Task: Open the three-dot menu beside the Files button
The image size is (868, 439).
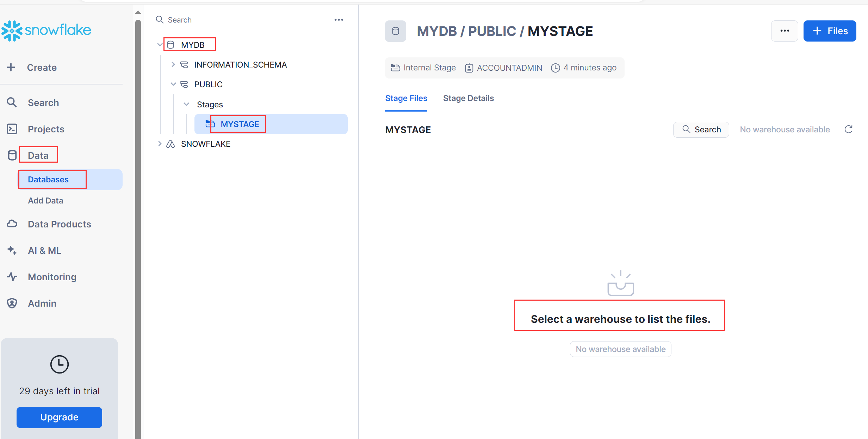Action: (x=785, y=31)
